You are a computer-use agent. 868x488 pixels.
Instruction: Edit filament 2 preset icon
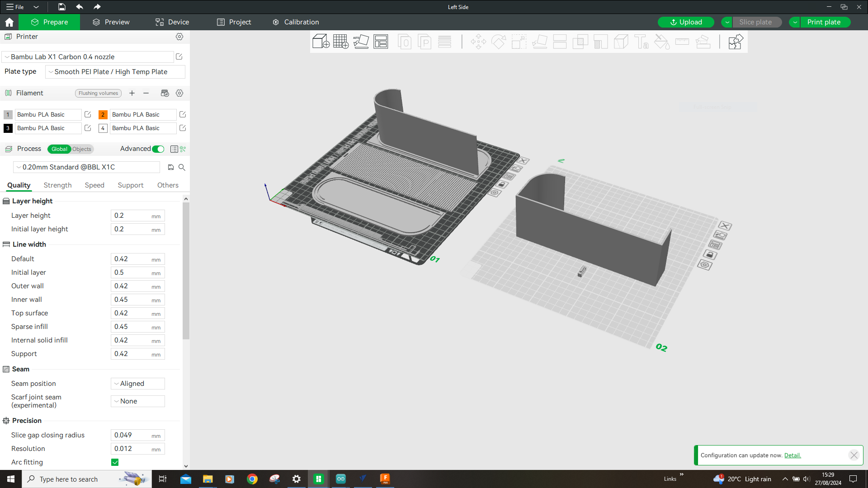click(x=183, y=115)
